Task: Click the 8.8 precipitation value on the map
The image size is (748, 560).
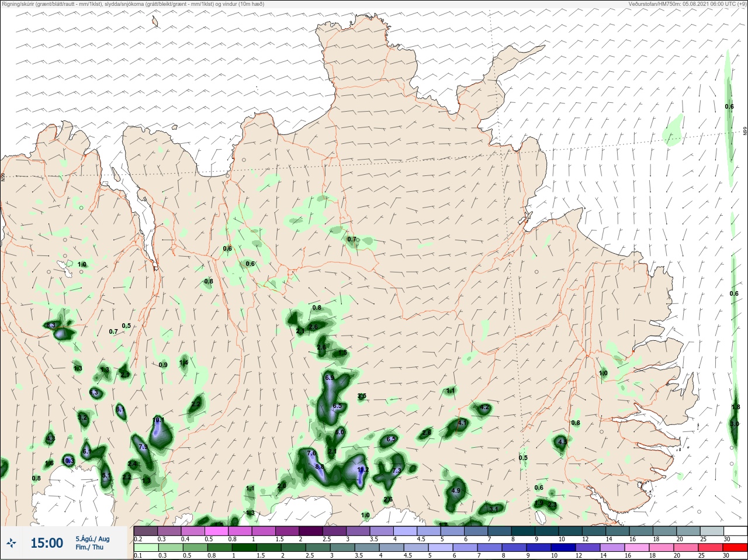Action: (320, 467)
